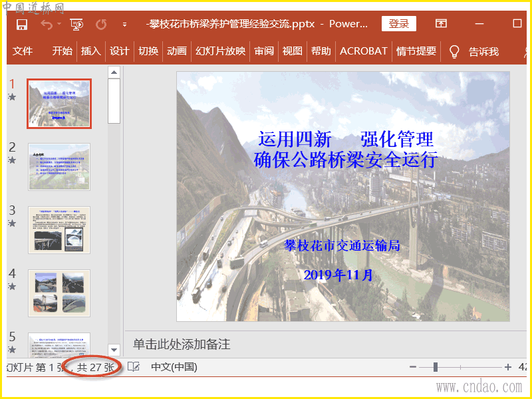Viewport: 532px width, 399px height.
Task: Click the language indicator 中文(中国)
Action: [x=174, y=367]
